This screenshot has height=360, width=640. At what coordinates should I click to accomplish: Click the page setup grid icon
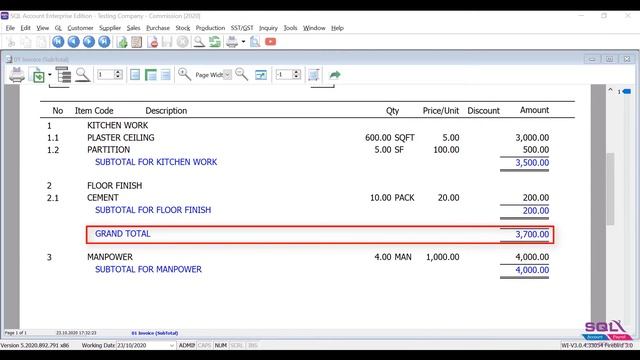coord(313,75)
